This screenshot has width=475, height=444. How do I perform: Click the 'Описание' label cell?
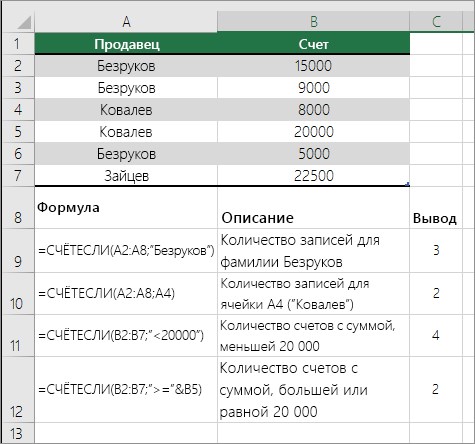[x=313, y=208]
